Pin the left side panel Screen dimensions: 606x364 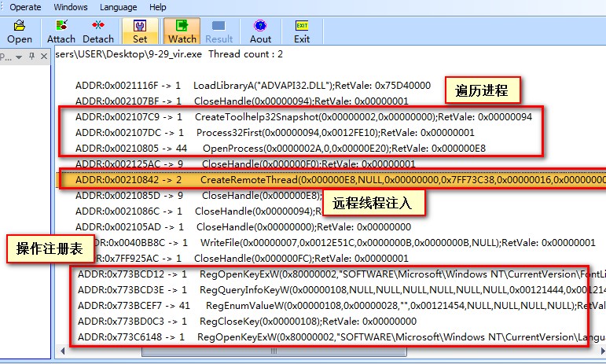pyautogui.click(x=32, y=57)
